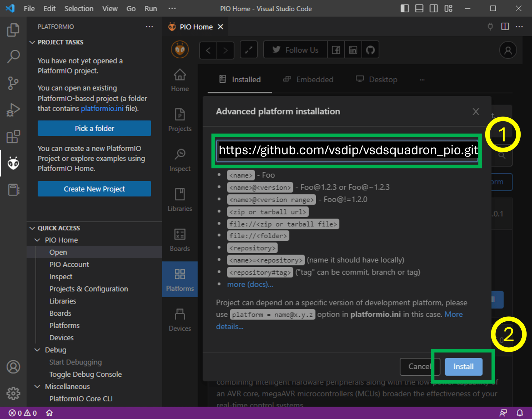Open the 'more (docs)...' link
532x419 pixels.
[250, 284]
